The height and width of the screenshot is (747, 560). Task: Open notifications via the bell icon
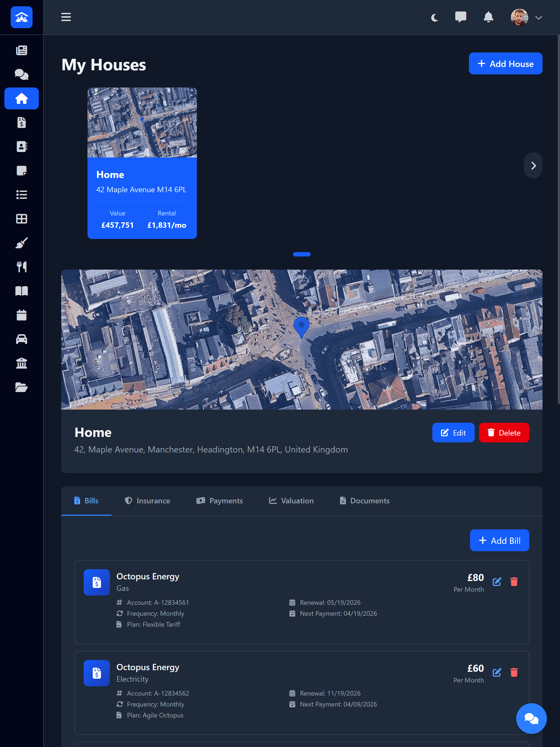pos(488,17)
